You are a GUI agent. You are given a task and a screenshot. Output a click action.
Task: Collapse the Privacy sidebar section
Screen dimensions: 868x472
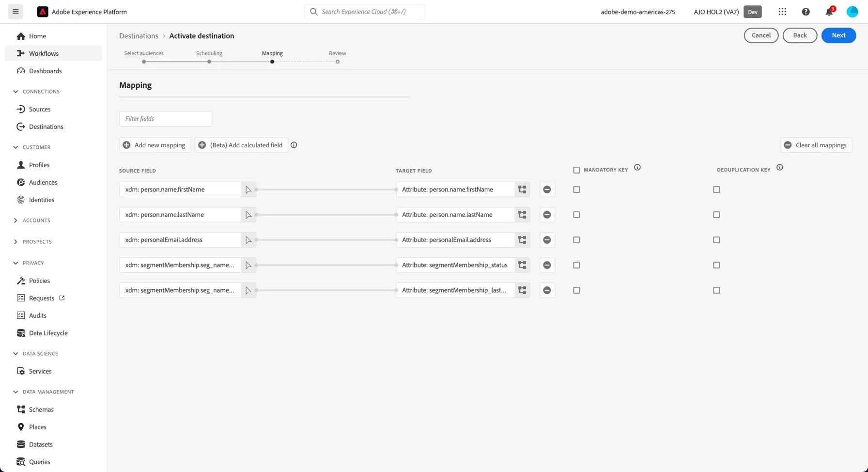(x=15, y=263)
